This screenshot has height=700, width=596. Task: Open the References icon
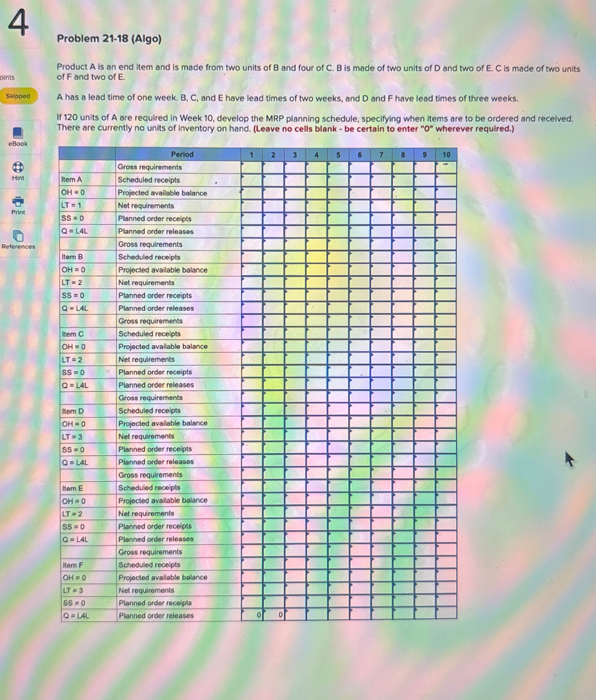pyautogui.click(x=18, y=236)
